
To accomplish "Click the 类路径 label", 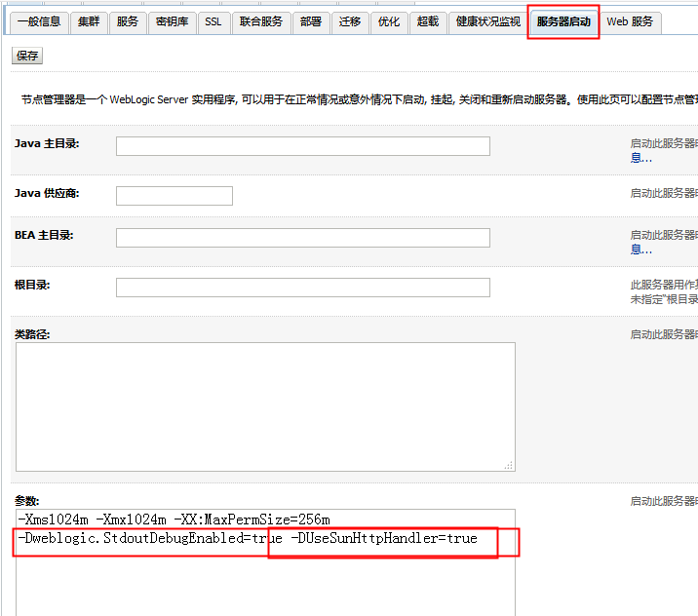I will tap(32, 334).
